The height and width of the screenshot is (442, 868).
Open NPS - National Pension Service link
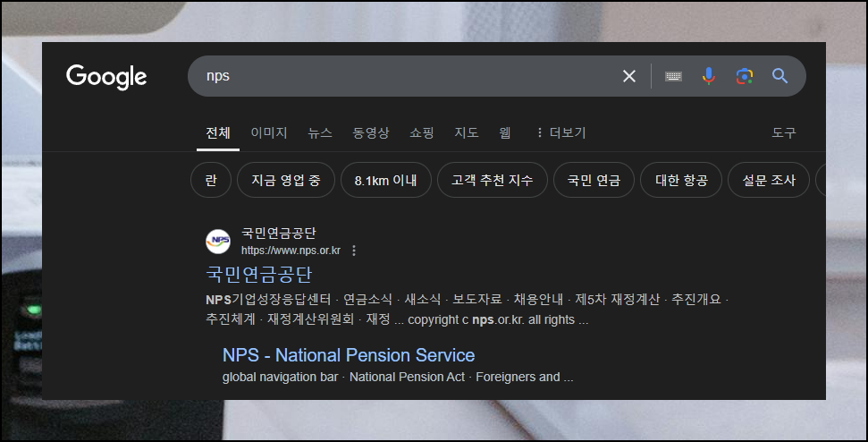point(349,355)
